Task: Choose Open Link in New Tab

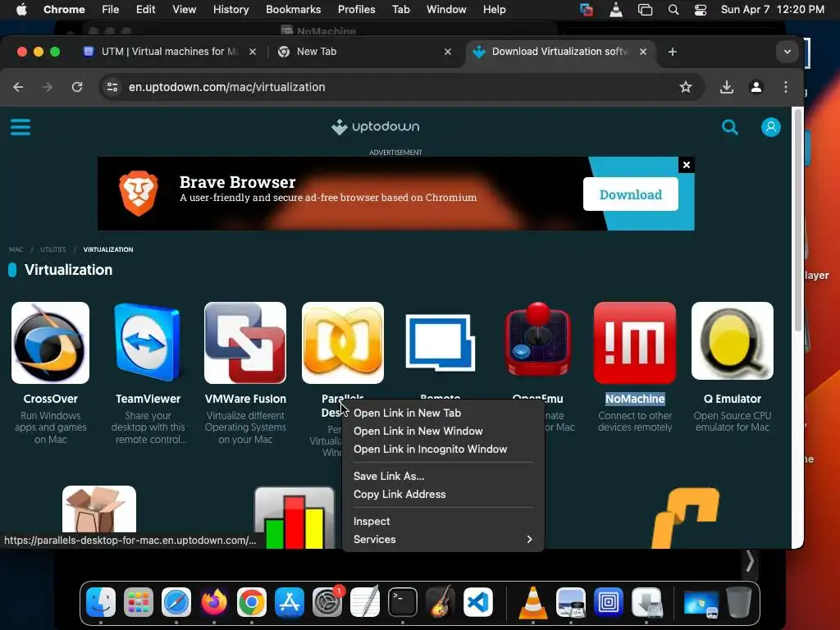Action: click(442, 413)
